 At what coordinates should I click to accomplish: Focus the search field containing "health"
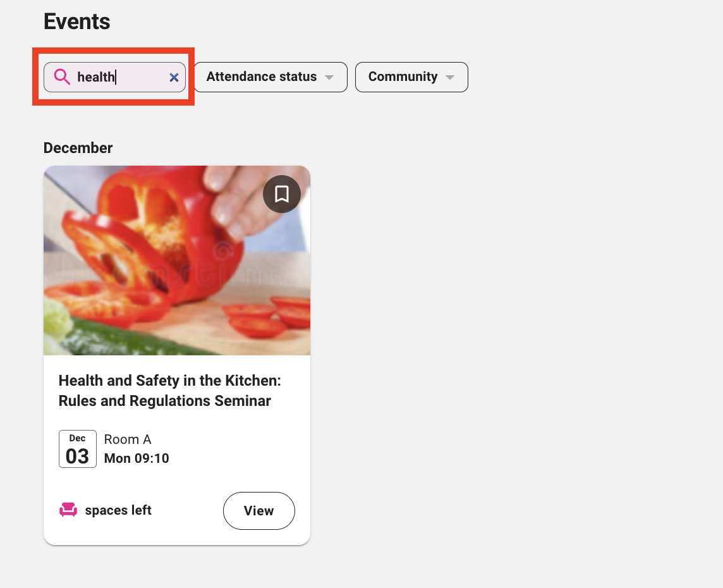(x=120, y=77)
